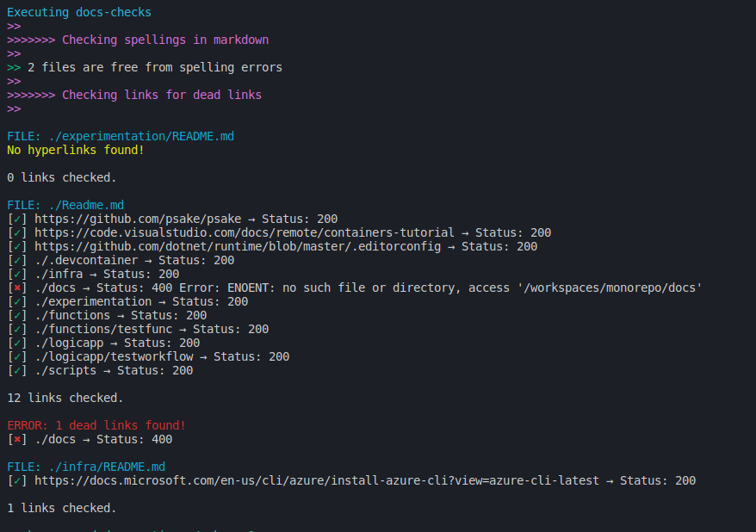Click the green checkmark beside psake link

pos(17,220)
